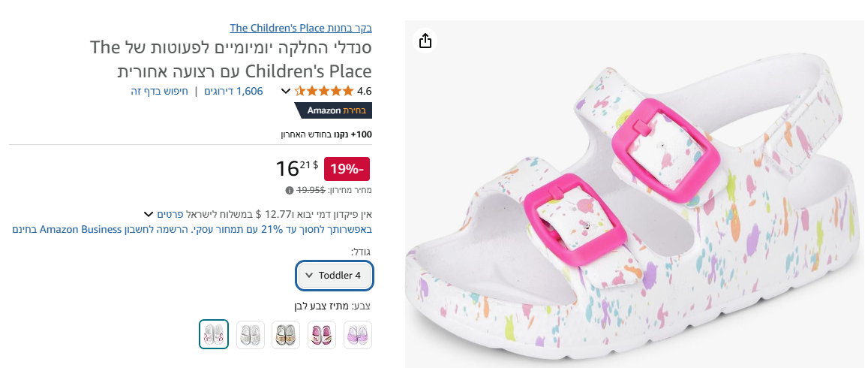Select the silver and gold sandal swatch
Image resolution: width=868 pixels, height=368 pixels.
[x=286, y=334]
